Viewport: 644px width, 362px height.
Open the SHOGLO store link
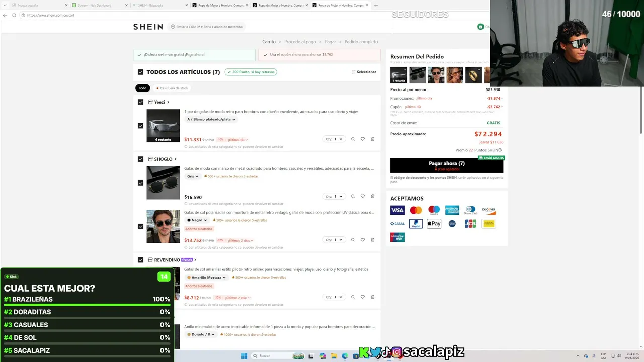[165, 159]
